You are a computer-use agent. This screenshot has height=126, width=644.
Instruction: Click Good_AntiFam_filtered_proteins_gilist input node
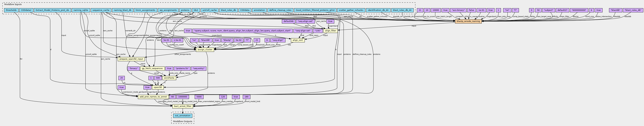pos(315,10)
